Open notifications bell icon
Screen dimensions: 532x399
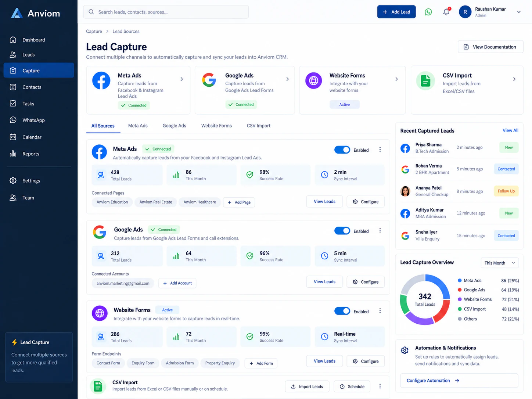click(446, 12)
